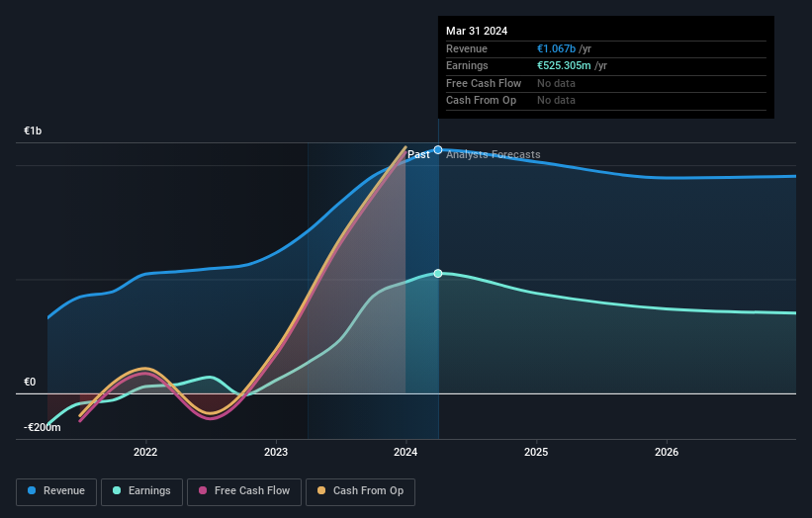Toggle the Earnings legend series

coord(141,491)
